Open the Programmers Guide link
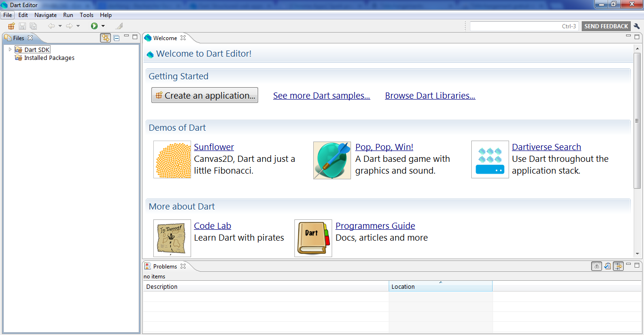 click(x=375, y=226)
